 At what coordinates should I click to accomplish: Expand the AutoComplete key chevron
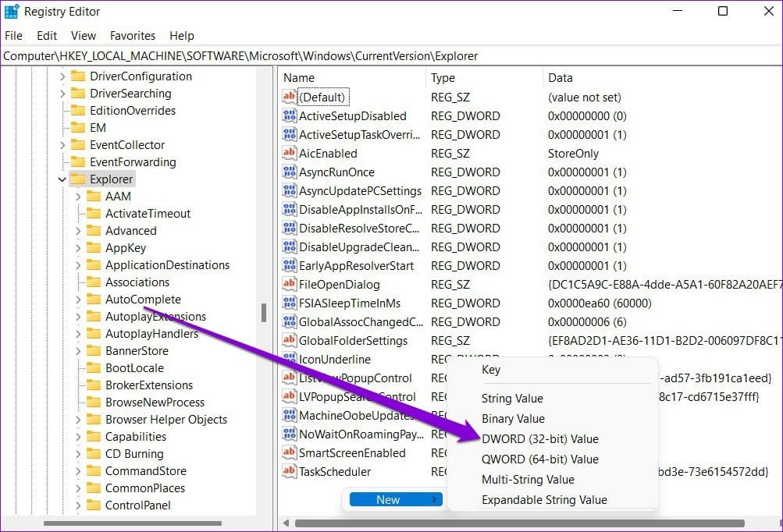coord(78,300)
